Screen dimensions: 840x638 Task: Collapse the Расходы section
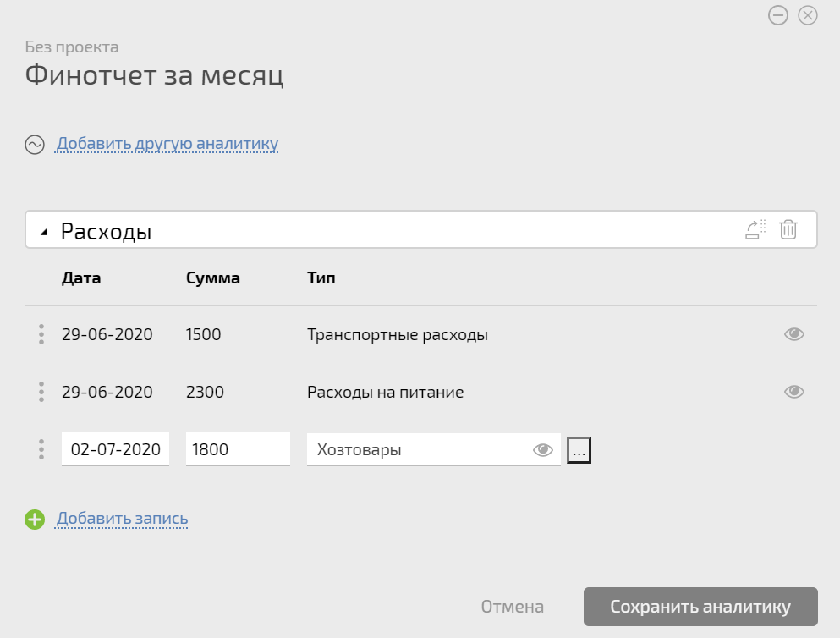45,231
